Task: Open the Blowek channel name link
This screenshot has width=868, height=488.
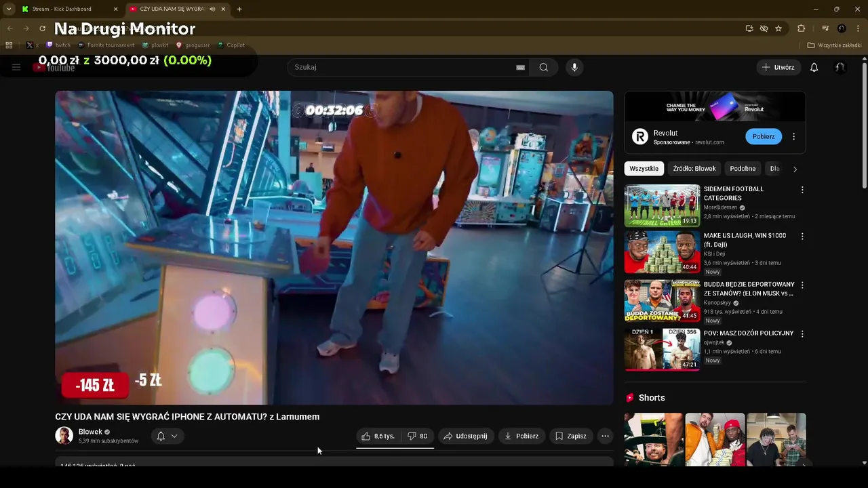Action: point(90,432)
